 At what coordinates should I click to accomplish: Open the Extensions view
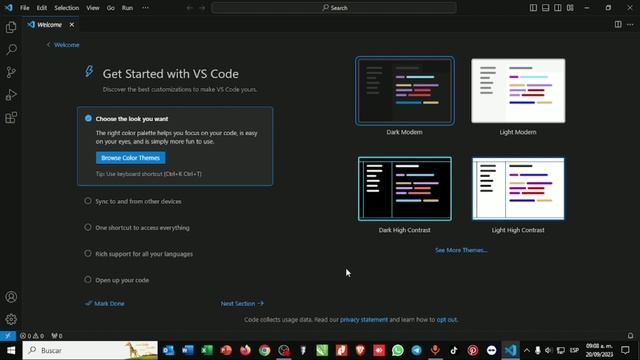click(x=11, y=118)
